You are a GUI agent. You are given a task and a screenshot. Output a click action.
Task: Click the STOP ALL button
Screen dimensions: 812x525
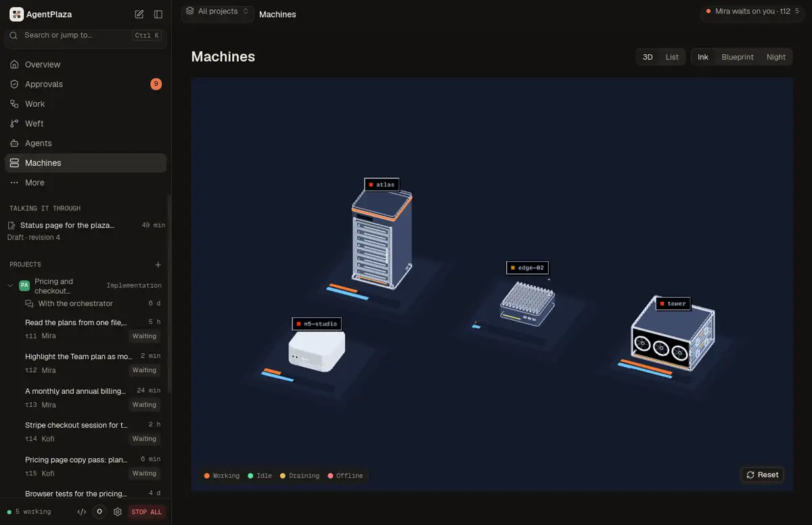[x=147, y=512]
